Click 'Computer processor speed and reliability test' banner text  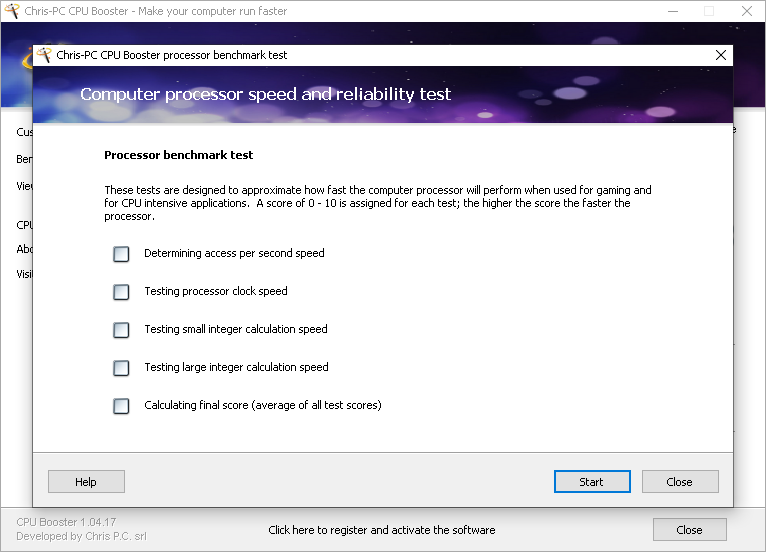265,94
